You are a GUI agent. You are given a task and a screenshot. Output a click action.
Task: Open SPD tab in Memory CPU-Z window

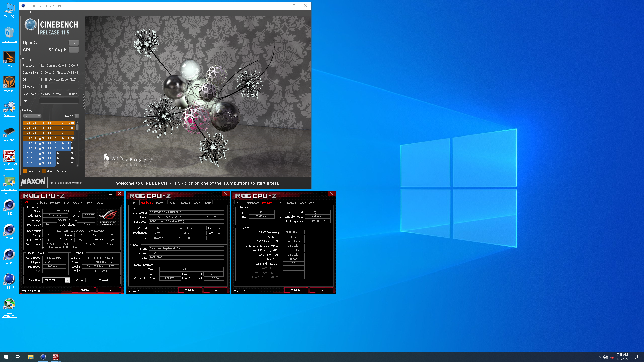pos(278,203)
